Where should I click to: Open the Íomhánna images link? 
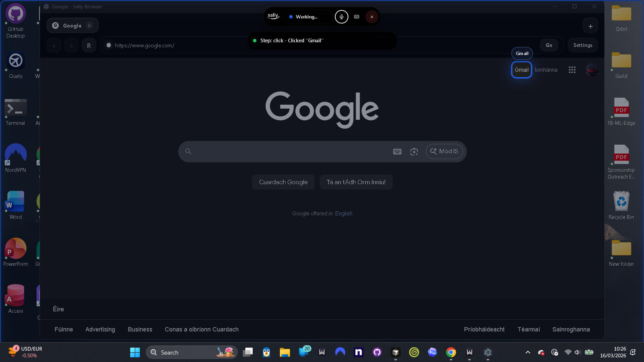tap(546, 70)
